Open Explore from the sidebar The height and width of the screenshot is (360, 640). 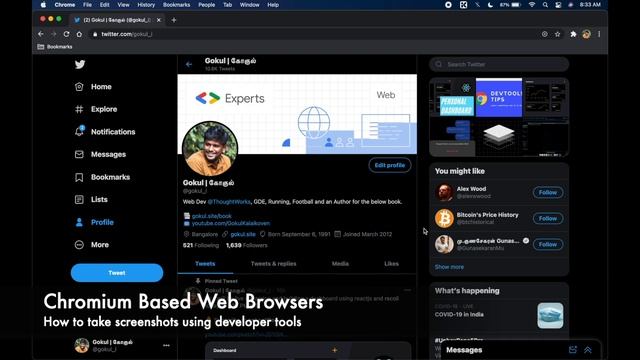96,109
